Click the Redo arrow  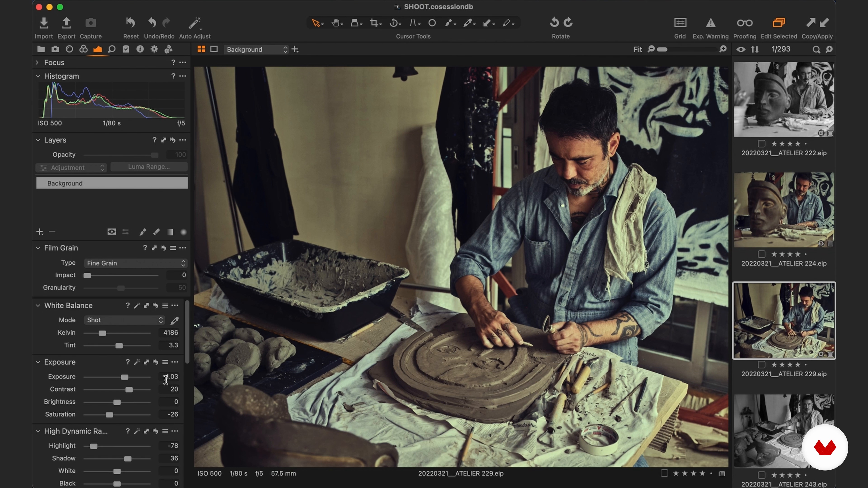coord(166,23)
